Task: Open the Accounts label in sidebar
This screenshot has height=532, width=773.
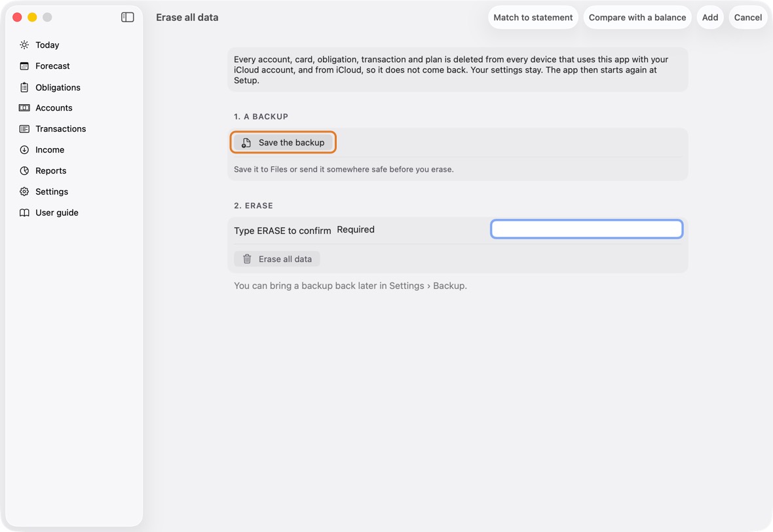Action: [54, 108]
